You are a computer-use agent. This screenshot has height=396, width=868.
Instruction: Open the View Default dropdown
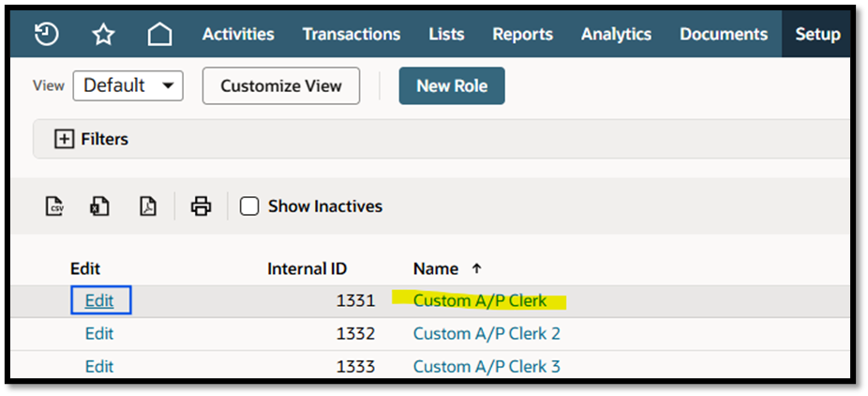[x=127, y=85]
